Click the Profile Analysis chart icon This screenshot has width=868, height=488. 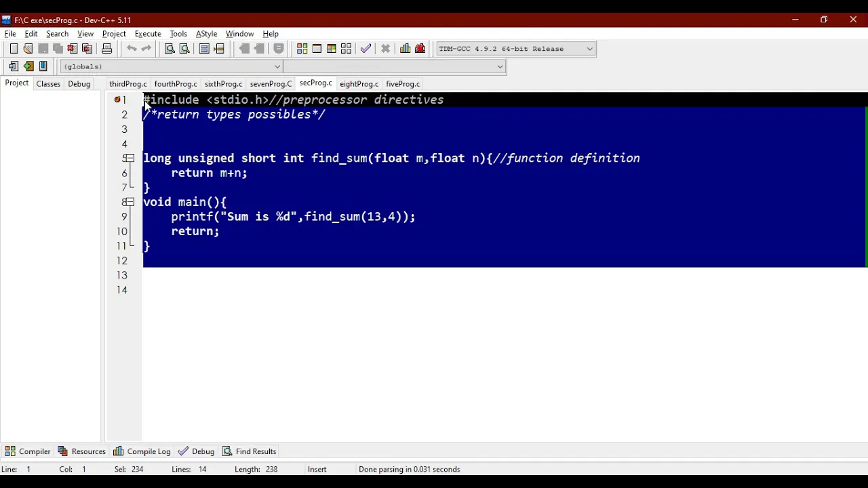[x=406, y=49]
